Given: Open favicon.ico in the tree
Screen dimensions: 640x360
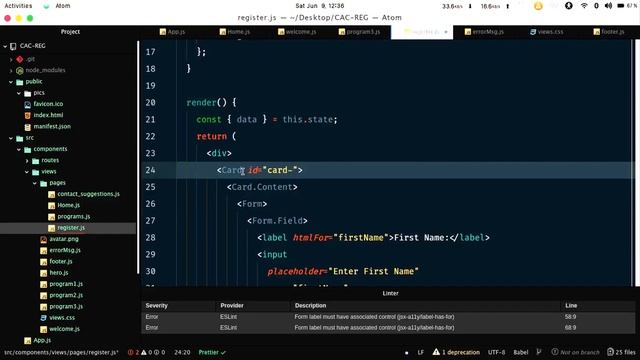Looking at the screenshot, I should coord(48,104).
